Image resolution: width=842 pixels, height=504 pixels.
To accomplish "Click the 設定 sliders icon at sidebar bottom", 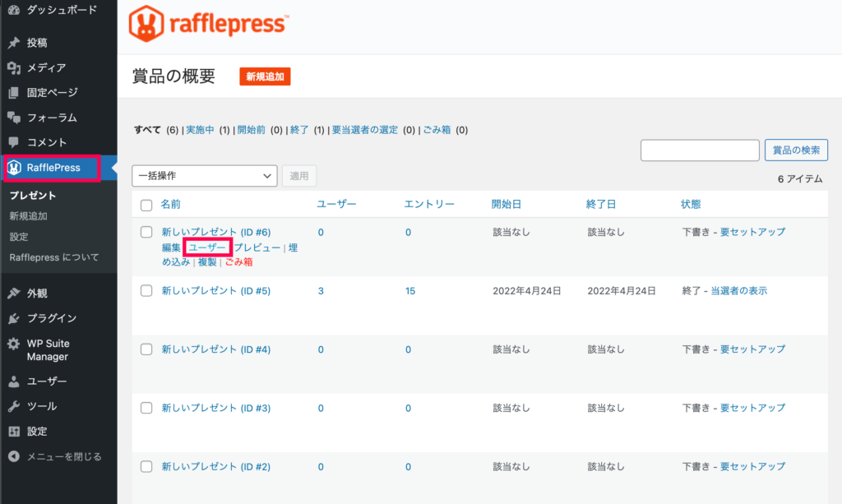I will 14,431.
